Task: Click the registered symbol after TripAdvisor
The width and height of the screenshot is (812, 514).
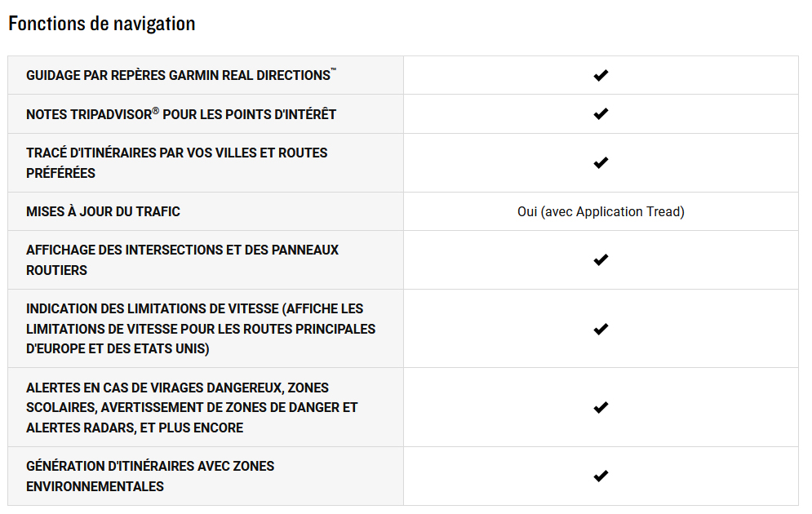Action: tap(155, 111)
